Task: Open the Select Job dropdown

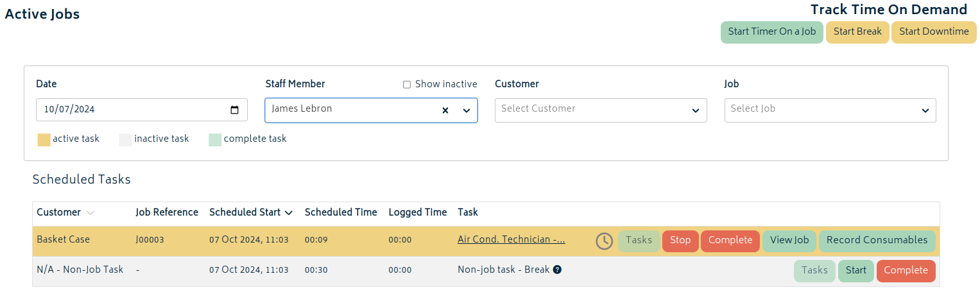Action: [830, 110]
